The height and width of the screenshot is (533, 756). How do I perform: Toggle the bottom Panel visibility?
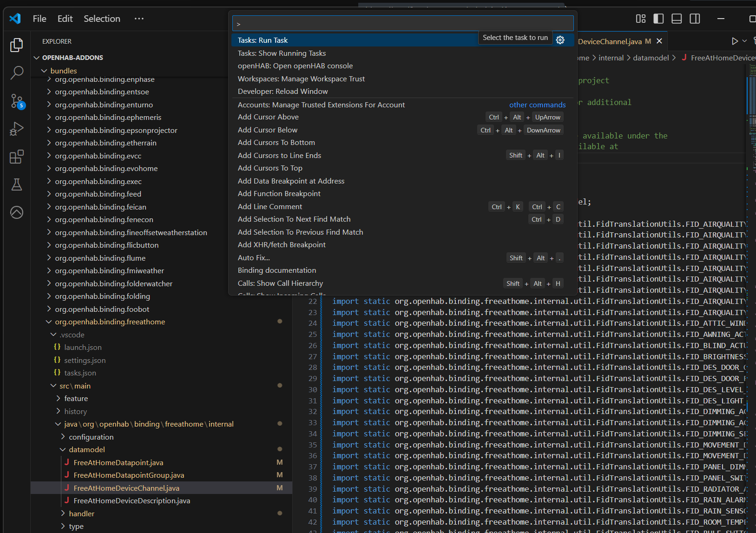coord(677,19)
